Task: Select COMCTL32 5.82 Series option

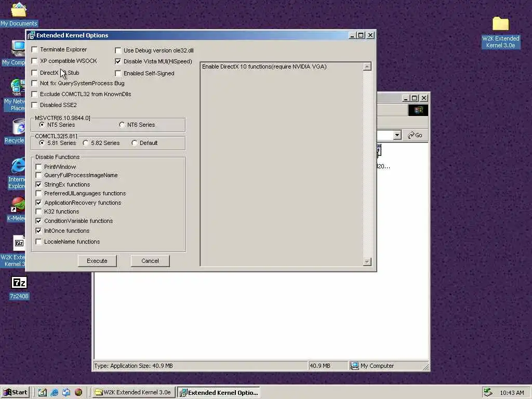Action: pos(86,143)
